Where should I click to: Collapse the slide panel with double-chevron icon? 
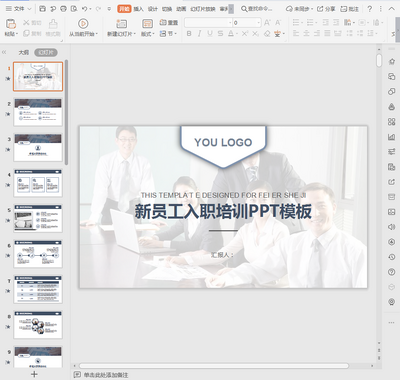click(4, 52)
